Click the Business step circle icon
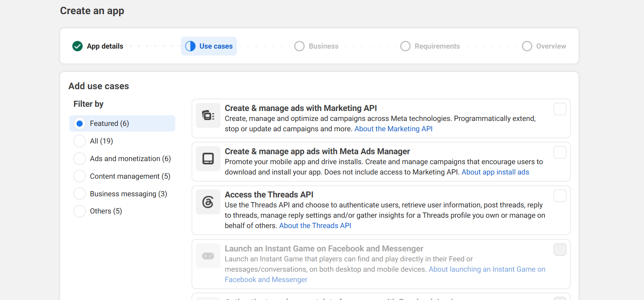Viewport: 644px width, 300px height. pos(299,46)
